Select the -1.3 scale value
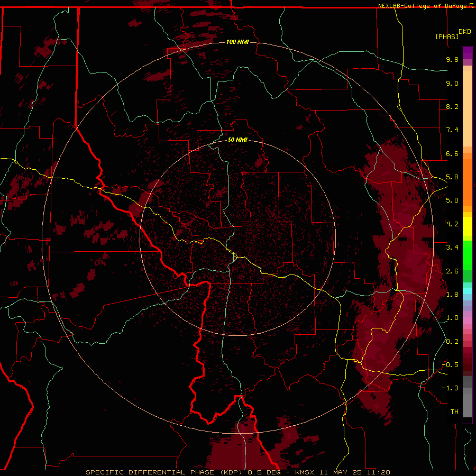The image size is (476, 476). tap(450, 388)
